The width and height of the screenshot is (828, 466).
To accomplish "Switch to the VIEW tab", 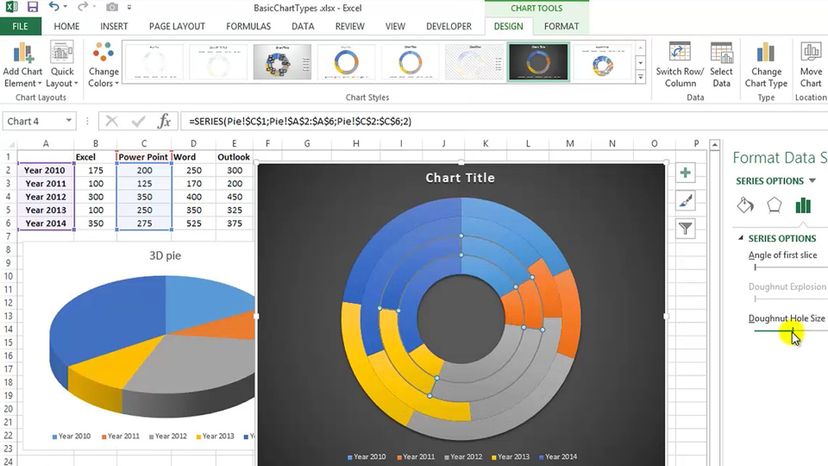I will coord(395,26).
